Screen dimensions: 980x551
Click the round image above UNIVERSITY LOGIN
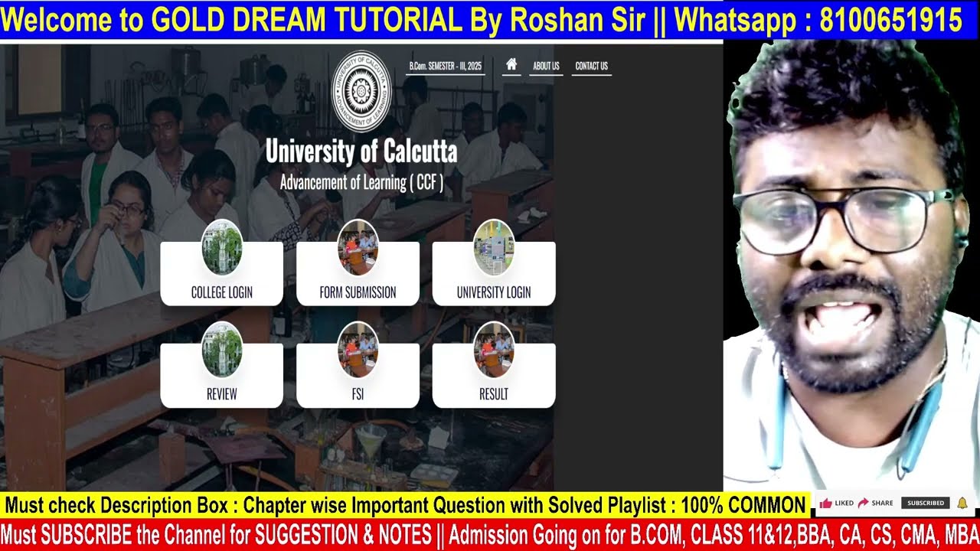(494, 248)
